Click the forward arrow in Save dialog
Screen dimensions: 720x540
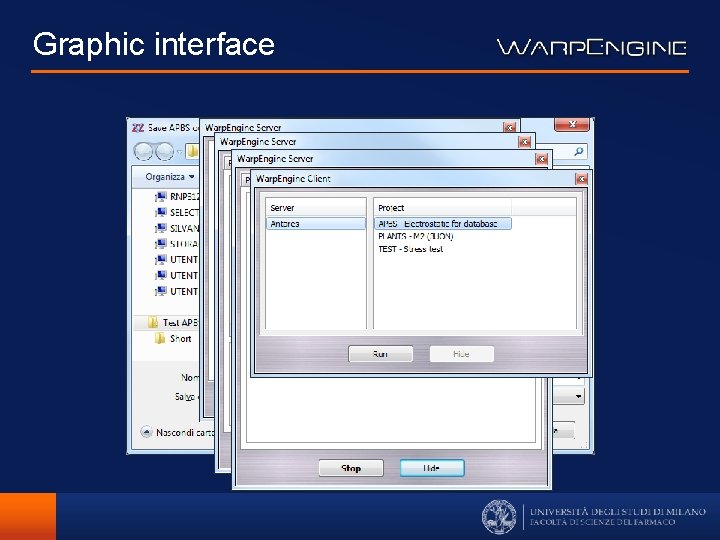(164, 151)
